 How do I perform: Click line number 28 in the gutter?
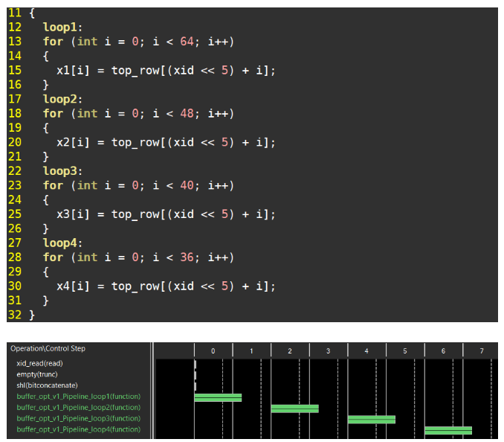coord(16,257)
